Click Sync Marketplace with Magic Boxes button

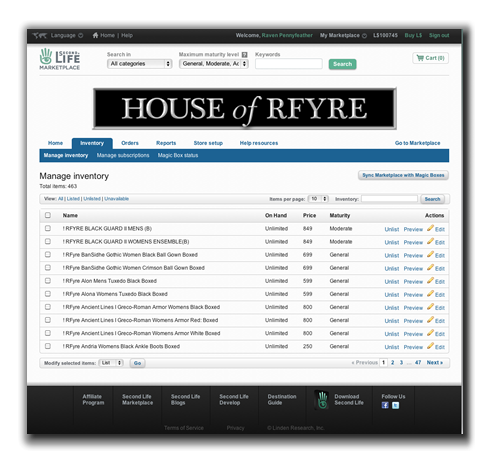403,175
